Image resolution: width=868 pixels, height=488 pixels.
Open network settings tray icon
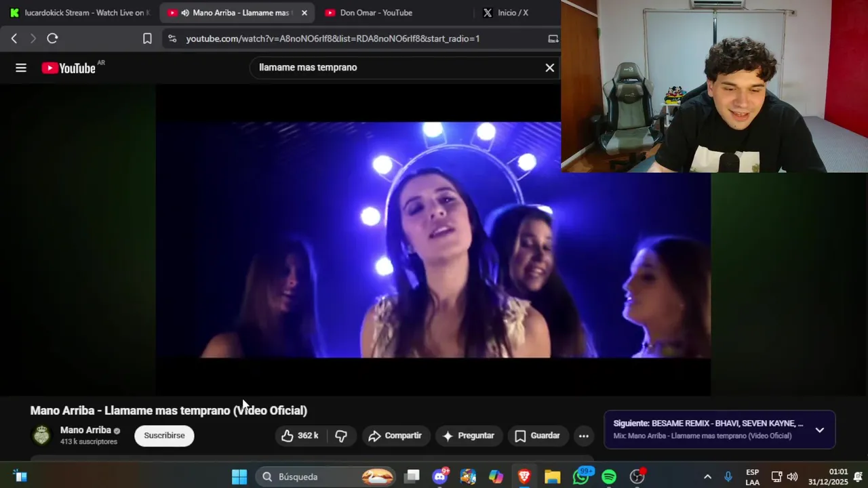777,476
